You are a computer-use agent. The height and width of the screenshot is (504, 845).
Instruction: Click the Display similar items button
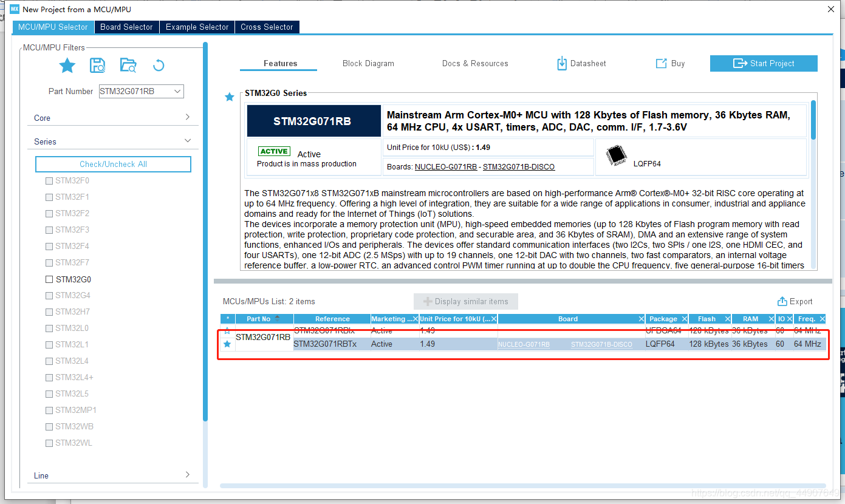pos(465,301)
